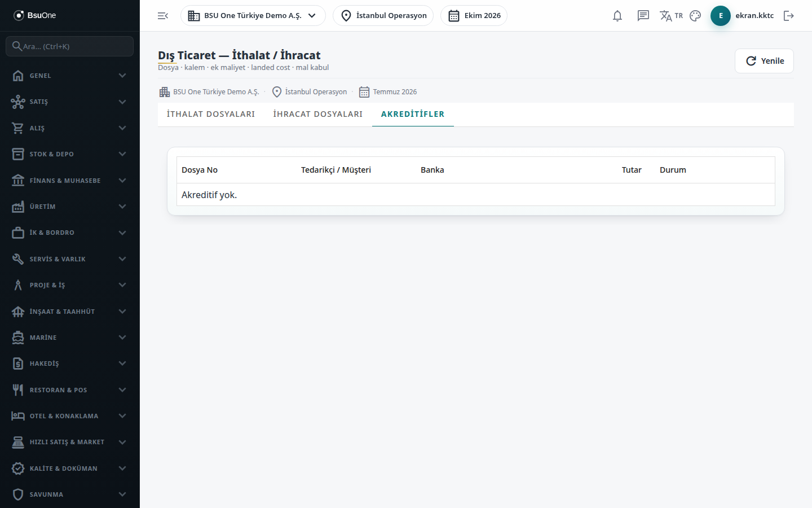Click the Dosya No column header

[200, 170]
